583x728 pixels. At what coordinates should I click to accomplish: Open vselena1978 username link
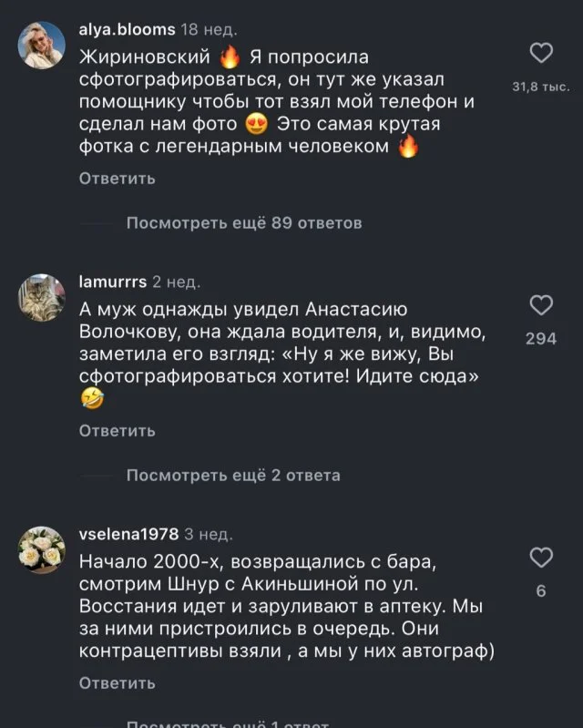click(128, 533)
